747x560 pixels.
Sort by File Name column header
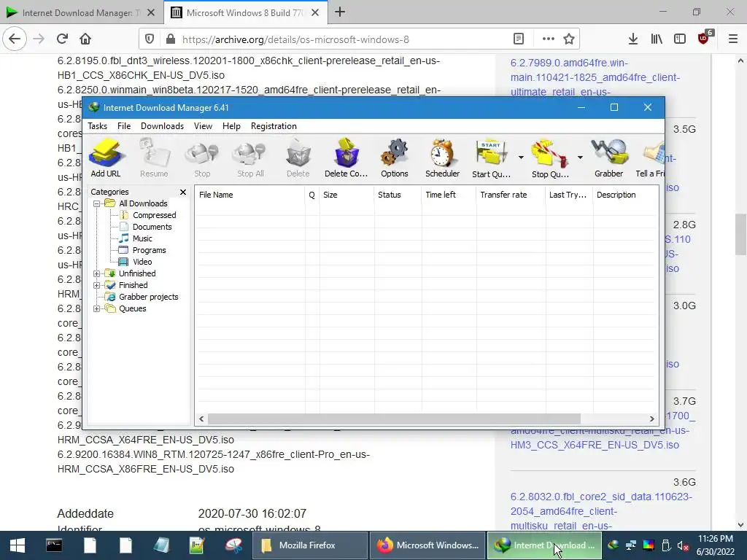(x=249, y=195)
